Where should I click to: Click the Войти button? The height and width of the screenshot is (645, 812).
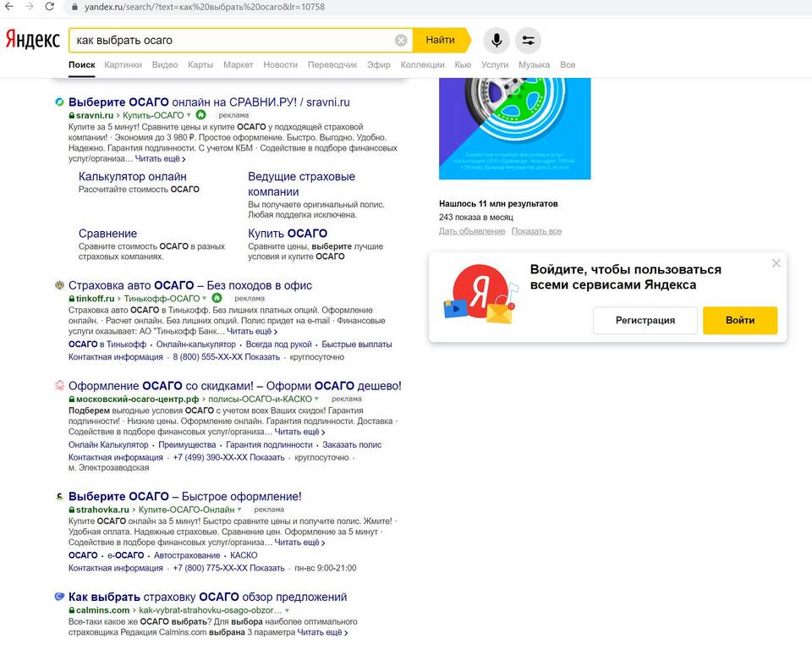point(740,320)
